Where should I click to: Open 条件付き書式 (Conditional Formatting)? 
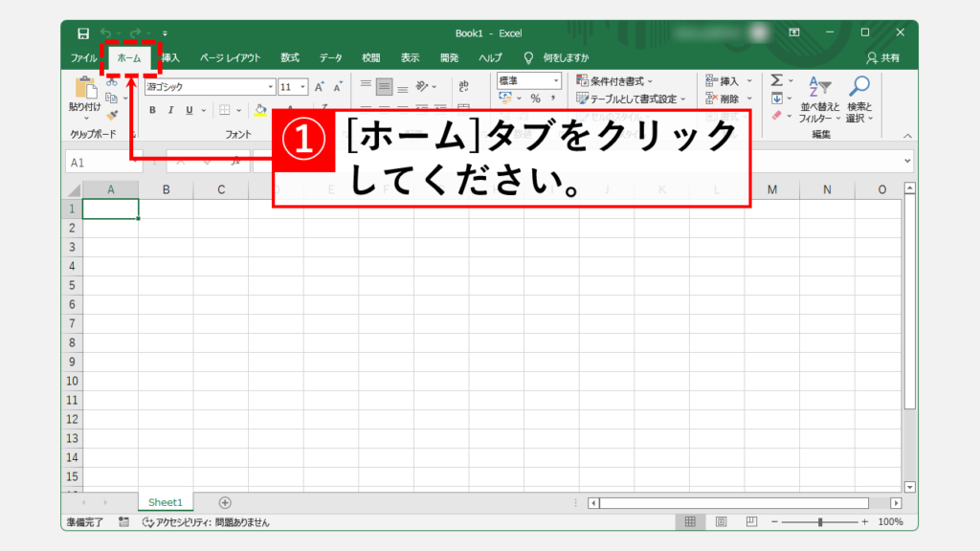[614, 81]
